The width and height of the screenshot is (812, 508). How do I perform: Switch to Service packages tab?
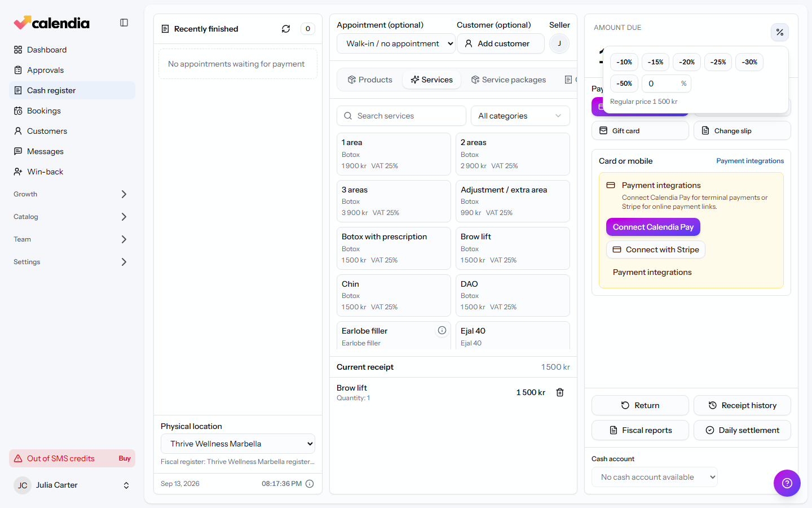(x=509, y=80)
